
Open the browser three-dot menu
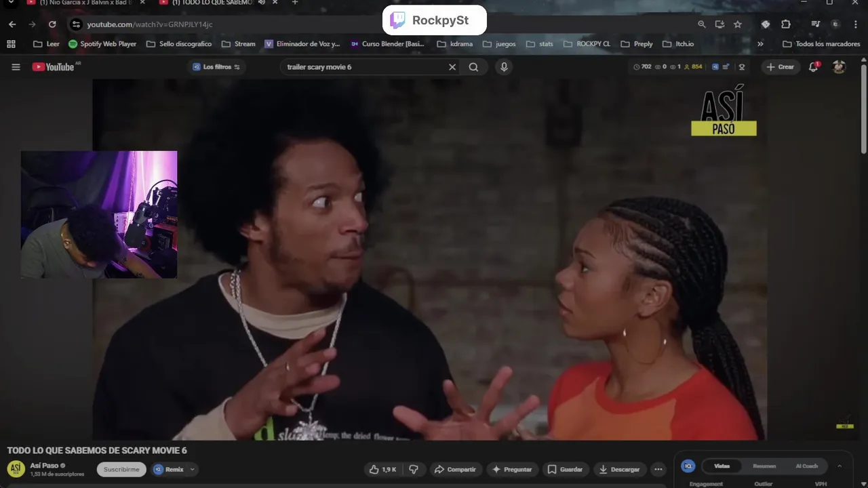point(855,24)
